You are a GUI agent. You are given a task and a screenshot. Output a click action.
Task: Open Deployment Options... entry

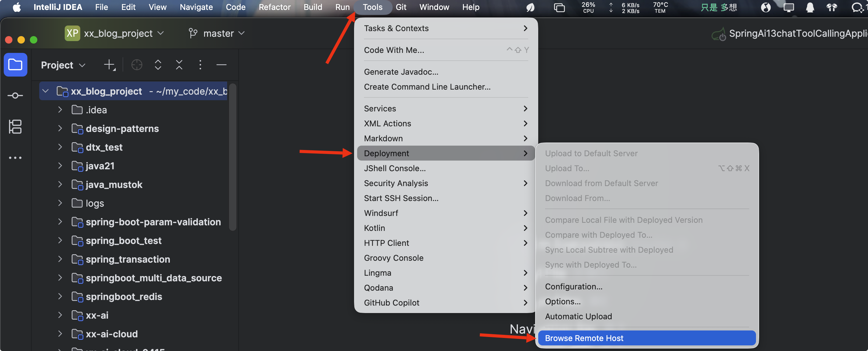point(646,301)
